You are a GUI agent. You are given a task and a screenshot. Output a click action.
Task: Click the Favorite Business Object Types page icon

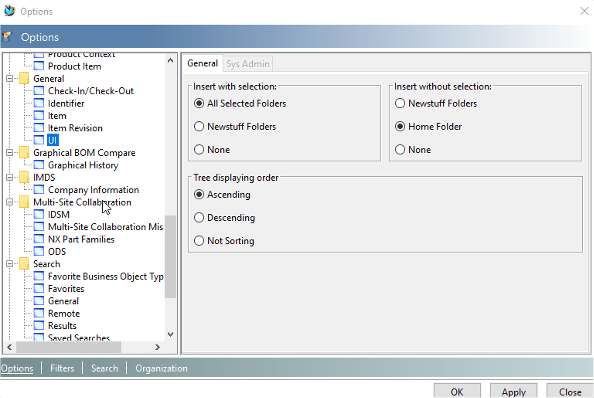coord(39,276)
